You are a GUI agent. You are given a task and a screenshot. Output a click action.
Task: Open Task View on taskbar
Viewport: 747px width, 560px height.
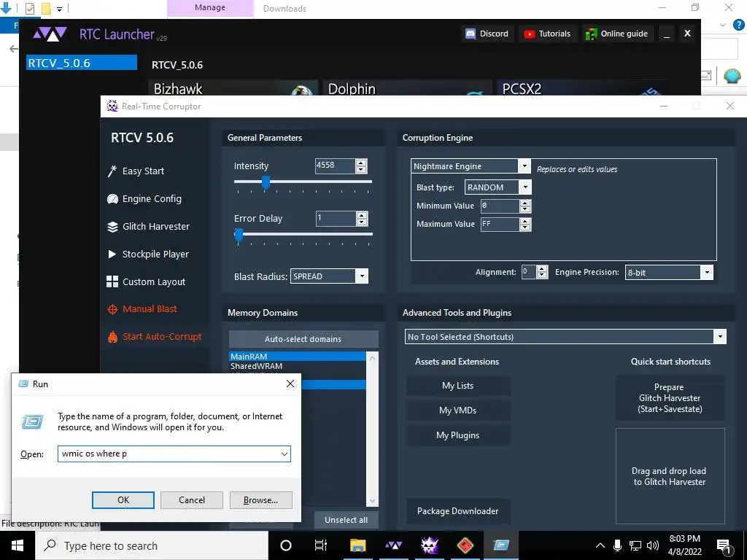(321, 545)
